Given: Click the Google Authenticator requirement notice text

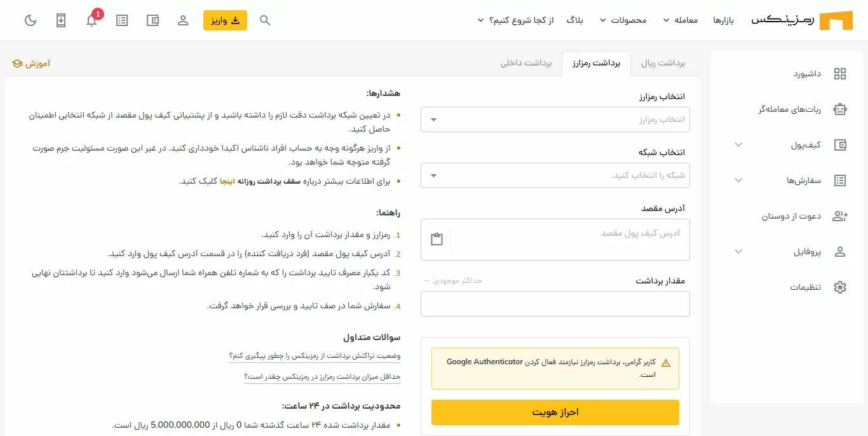Looking at the screenshot, I should point(552,368).
